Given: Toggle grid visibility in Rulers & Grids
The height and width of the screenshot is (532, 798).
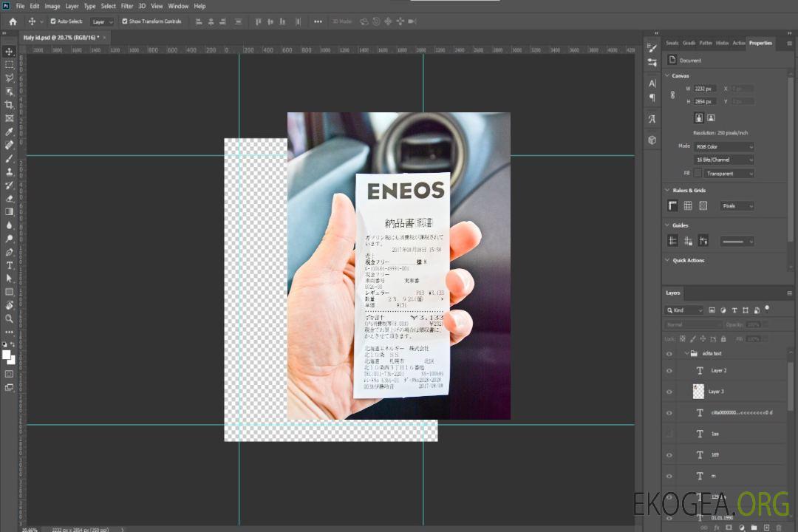Looking at the screenshot, I should click(688, 205).
